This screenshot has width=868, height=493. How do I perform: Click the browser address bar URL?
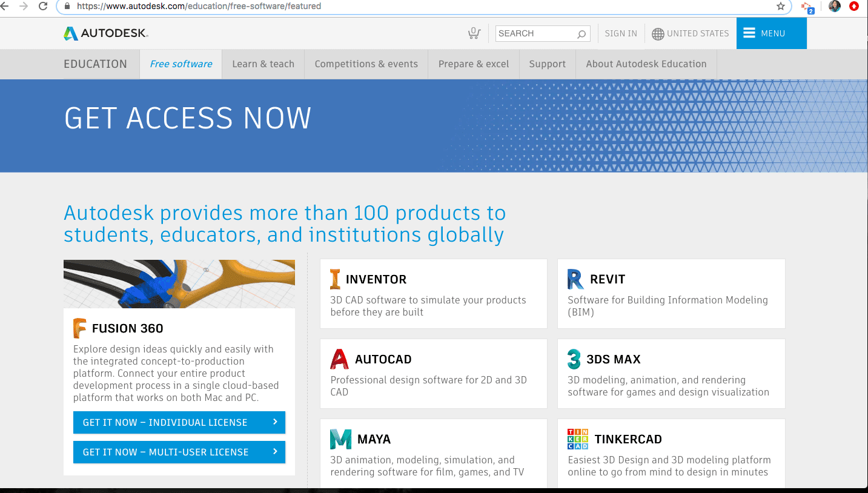[199, 6]
